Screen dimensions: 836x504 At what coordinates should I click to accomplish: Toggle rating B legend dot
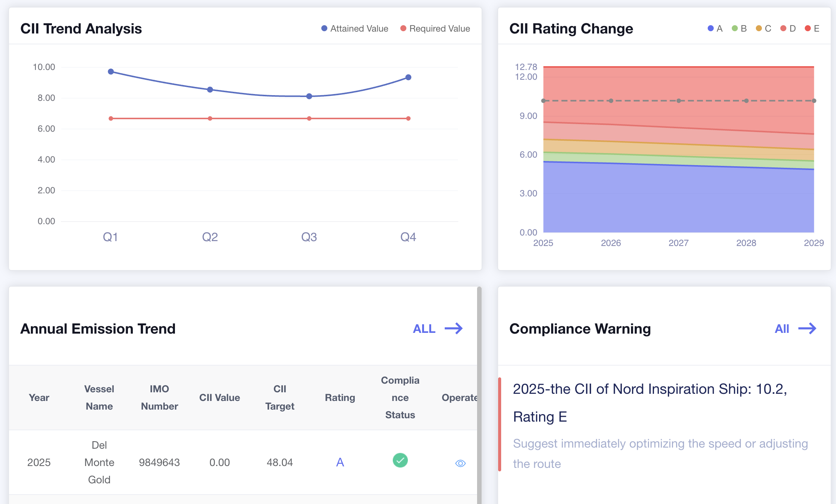click(735, 29)
